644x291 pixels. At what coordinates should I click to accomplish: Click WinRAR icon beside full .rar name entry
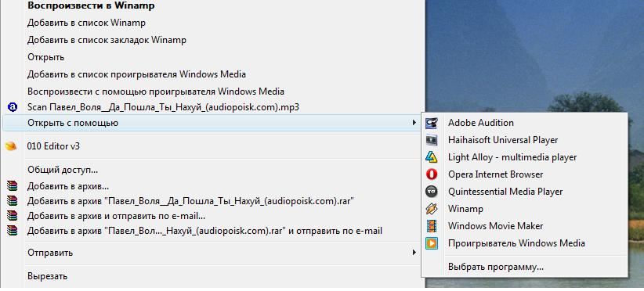click(x=13, y=201)
